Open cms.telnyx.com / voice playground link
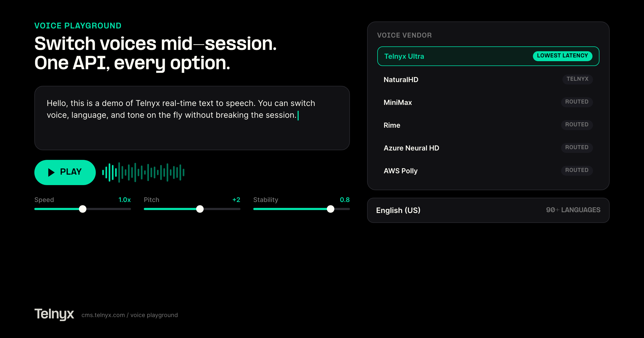The height and width of the screenshot is (338, 644). click(x=130, y=315)
